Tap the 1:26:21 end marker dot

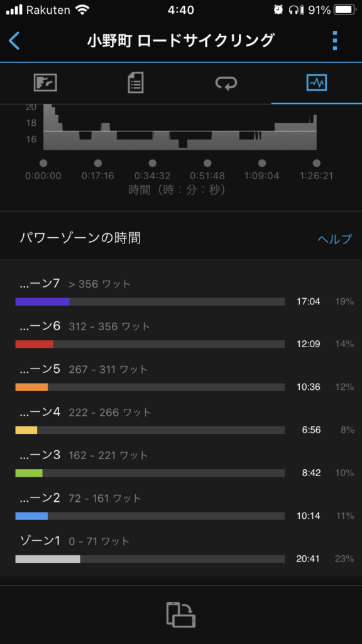(317, 163)
